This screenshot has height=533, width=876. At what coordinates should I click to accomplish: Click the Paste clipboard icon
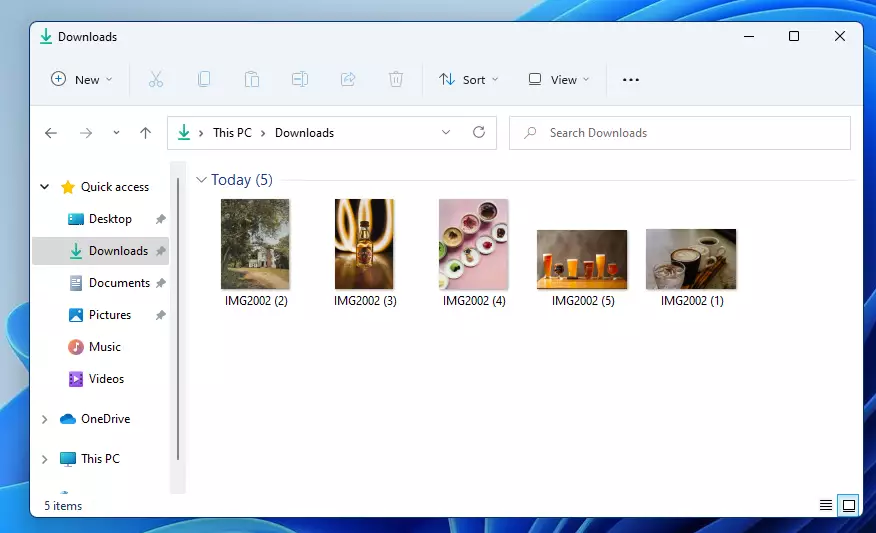[252, 79]
